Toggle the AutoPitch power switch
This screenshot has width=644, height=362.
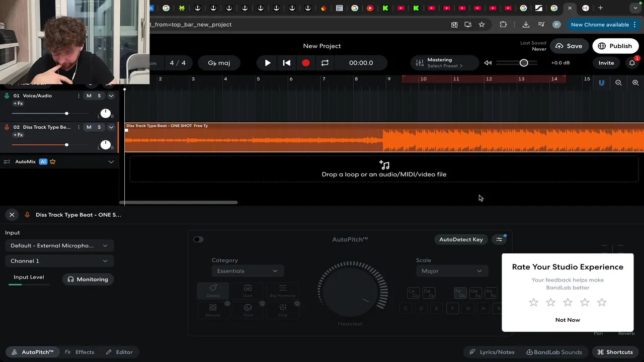click(x=198, y=239)
